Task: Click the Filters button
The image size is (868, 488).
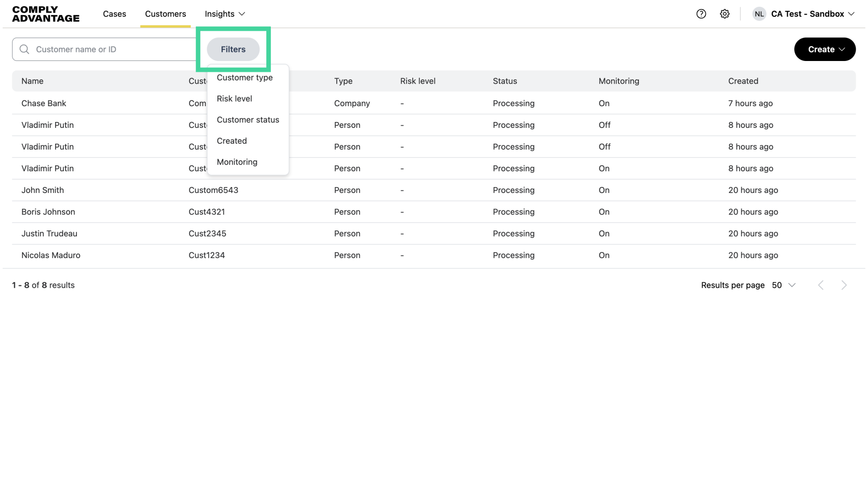Action: 233,49
